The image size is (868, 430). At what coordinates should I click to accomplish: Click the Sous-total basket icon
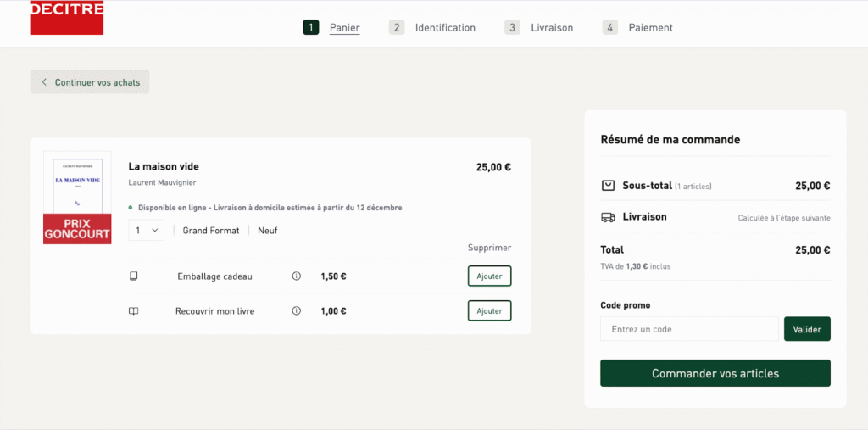[608, 186]
